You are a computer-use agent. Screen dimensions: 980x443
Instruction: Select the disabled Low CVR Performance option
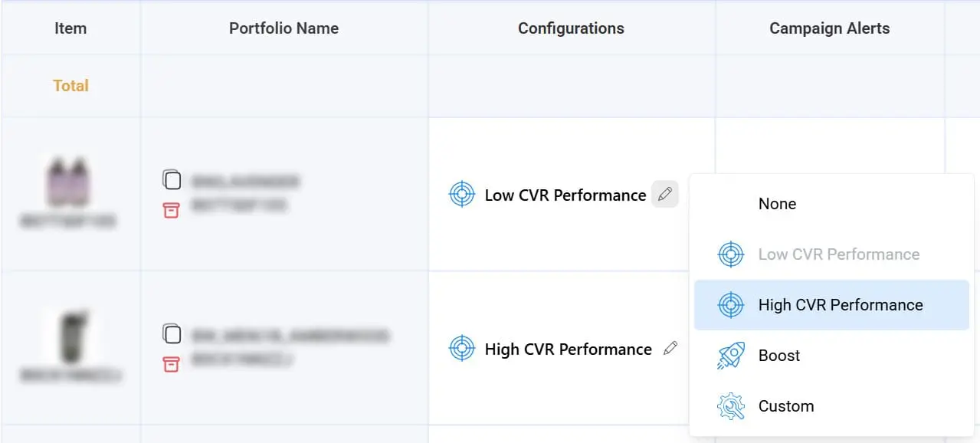(x=838, y=254)
